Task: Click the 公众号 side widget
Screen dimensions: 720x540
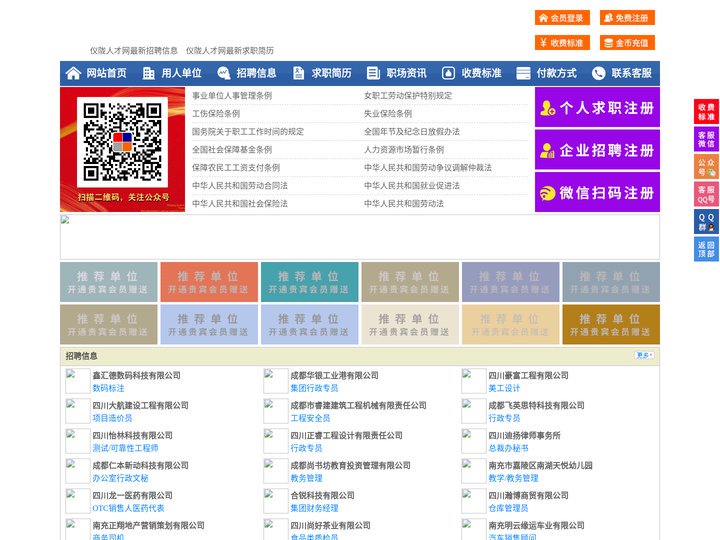Action: (706, 167)
